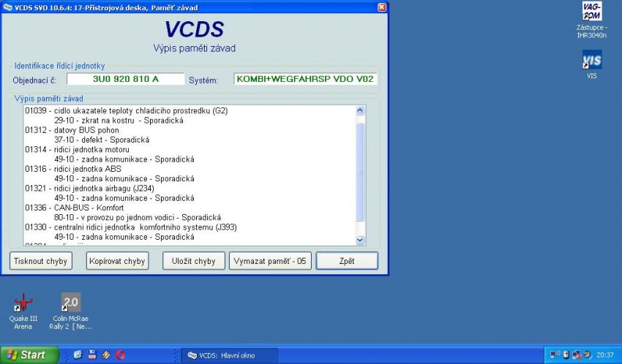Select fault '01316 - ridici jednotka ABS'
Viewport: 622px width, 364px height.
pyautogui.click(x=73, y=169)
